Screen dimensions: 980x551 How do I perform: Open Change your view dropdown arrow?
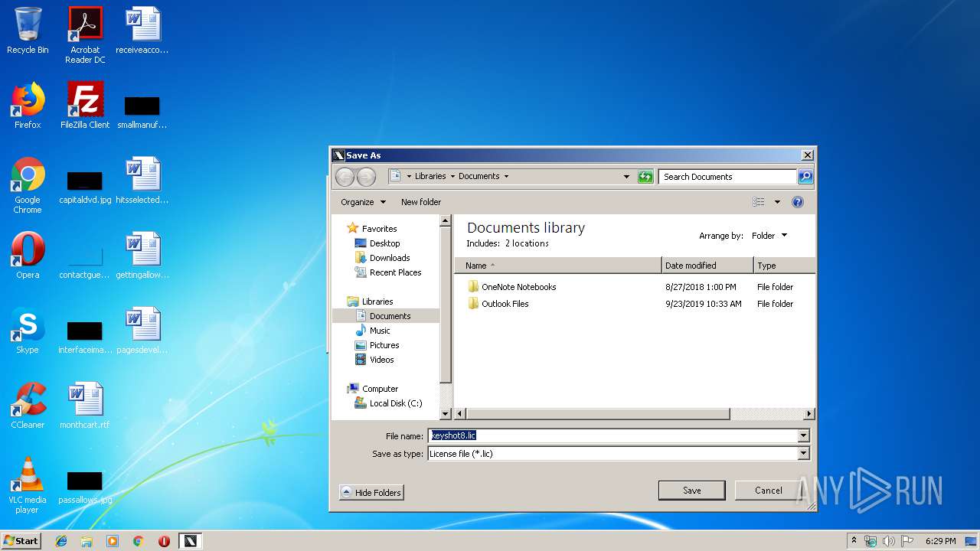[777, 202]
